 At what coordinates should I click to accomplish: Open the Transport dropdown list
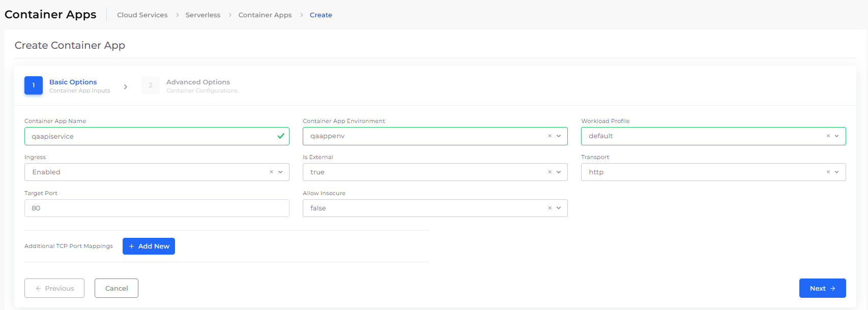tap(837, 172)
